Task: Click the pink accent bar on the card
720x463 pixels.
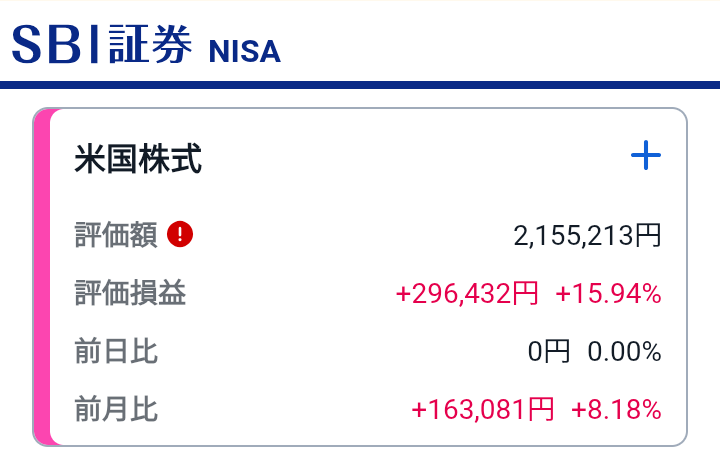Action: [42, 277]
